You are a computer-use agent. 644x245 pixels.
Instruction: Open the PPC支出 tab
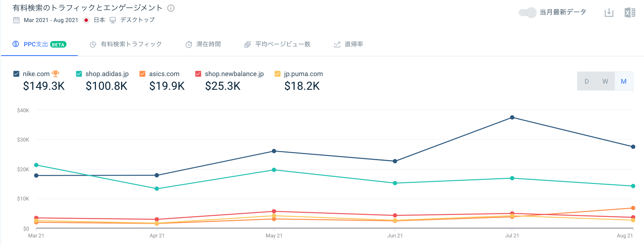[39, 45]
